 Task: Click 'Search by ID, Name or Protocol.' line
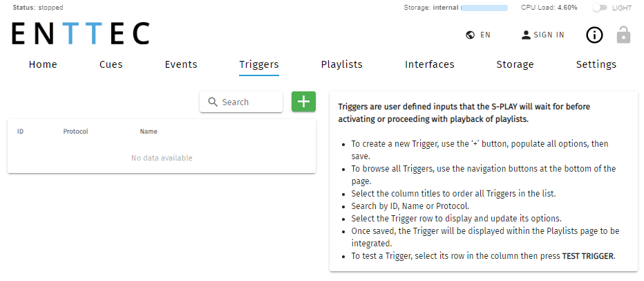(x=410, y=206)
